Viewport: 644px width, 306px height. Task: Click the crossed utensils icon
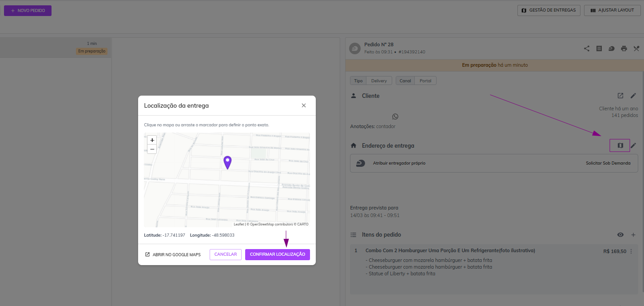636,48
